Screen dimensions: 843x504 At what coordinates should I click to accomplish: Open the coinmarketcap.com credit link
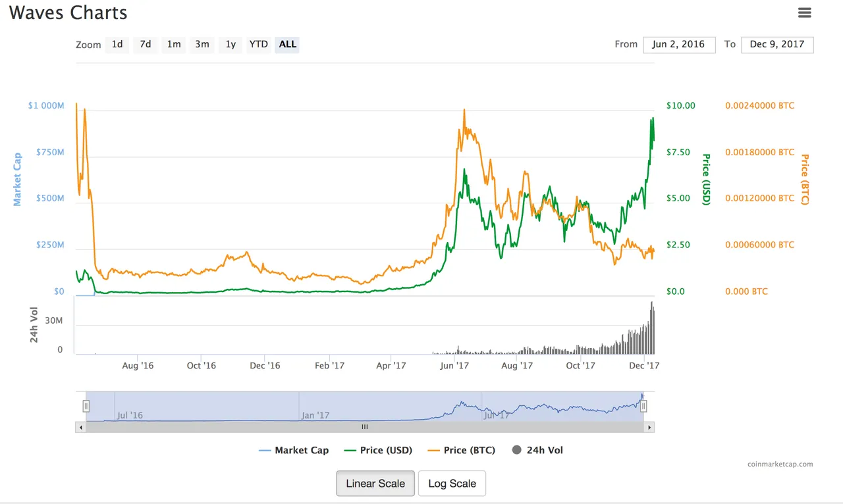780,464
